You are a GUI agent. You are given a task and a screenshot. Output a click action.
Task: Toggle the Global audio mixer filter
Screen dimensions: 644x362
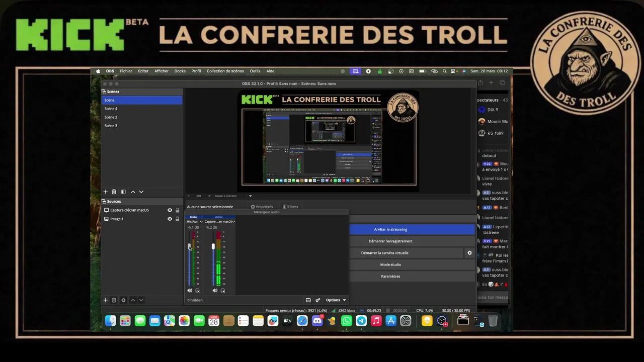(x=194, y=217)
